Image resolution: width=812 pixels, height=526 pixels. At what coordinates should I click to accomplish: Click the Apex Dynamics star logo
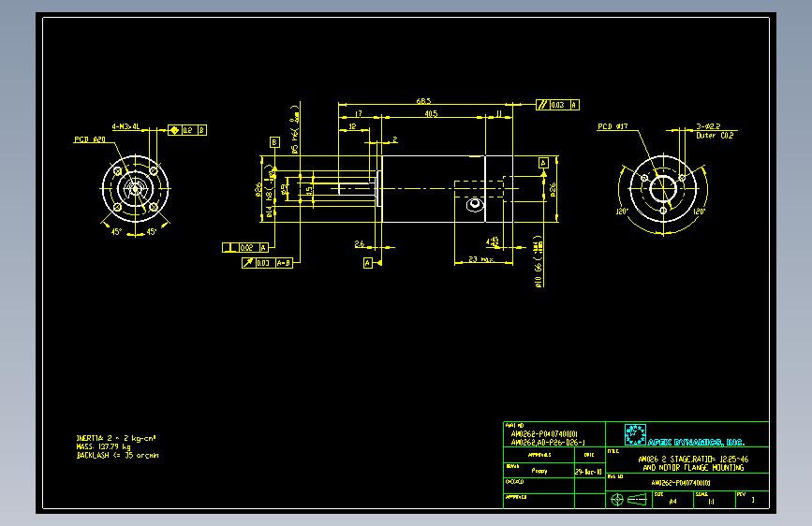click(635, 435)
